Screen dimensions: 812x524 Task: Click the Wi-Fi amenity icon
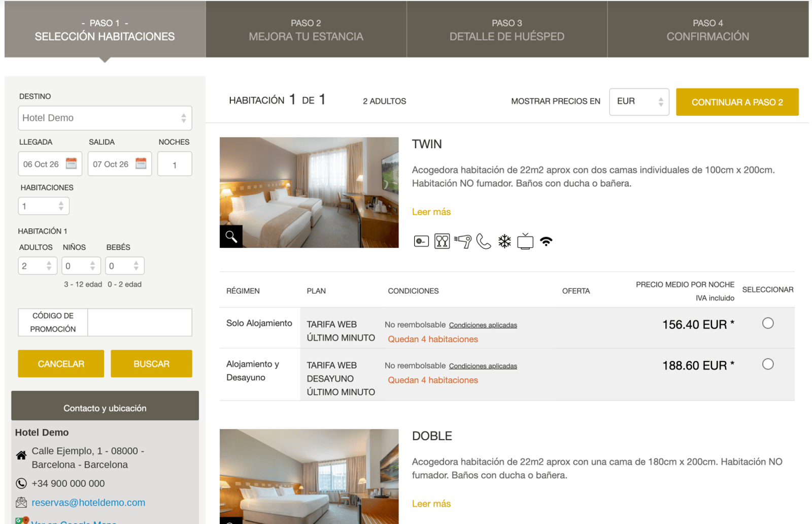pos(546,242)
